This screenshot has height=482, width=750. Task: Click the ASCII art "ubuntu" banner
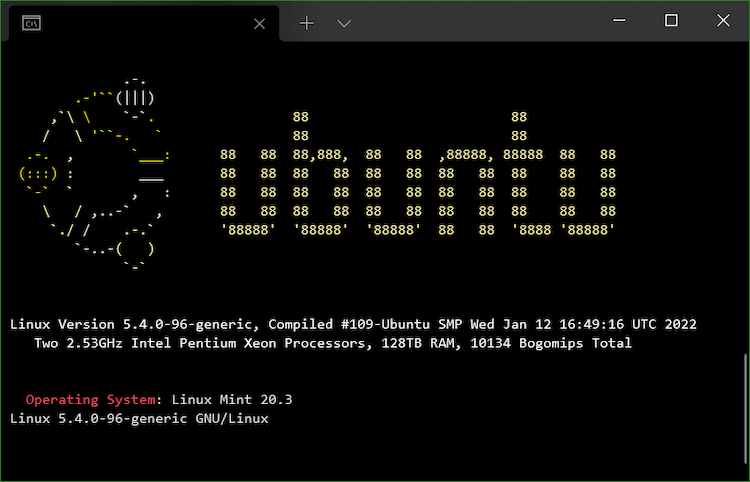point(418,173)
